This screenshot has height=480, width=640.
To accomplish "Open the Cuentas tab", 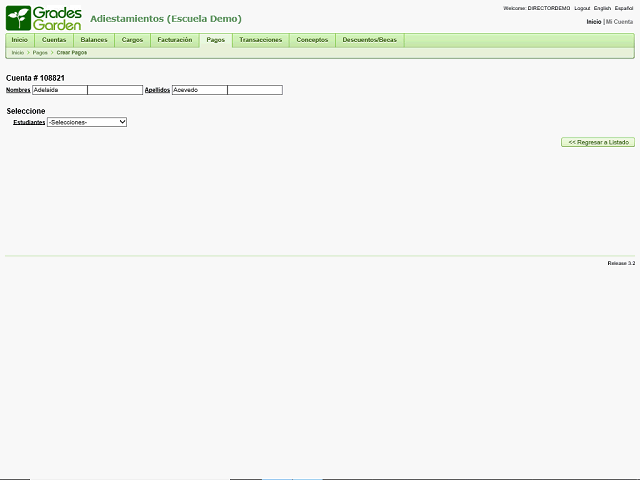I will pos(54,40).
